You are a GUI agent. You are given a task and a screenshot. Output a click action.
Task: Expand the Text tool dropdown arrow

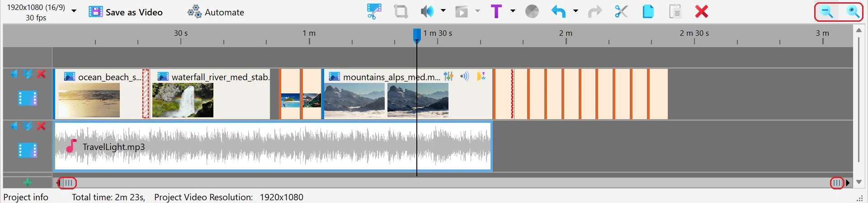513,11
